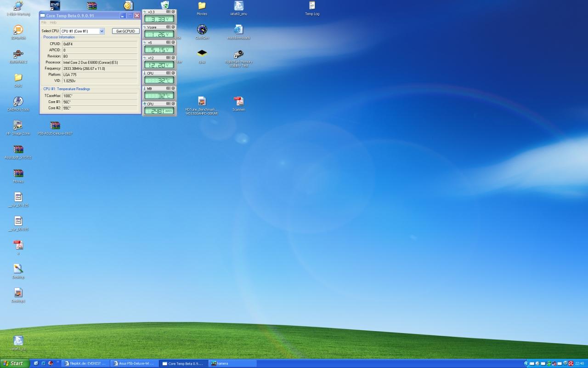588x368 pixels.
Task: Select the Movies archive icon on left column
Action: pyautogui.click(x=18, y=176)
